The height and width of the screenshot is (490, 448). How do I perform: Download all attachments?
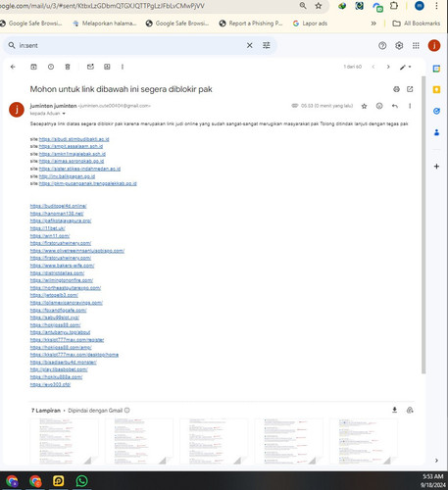pos(394,410)
